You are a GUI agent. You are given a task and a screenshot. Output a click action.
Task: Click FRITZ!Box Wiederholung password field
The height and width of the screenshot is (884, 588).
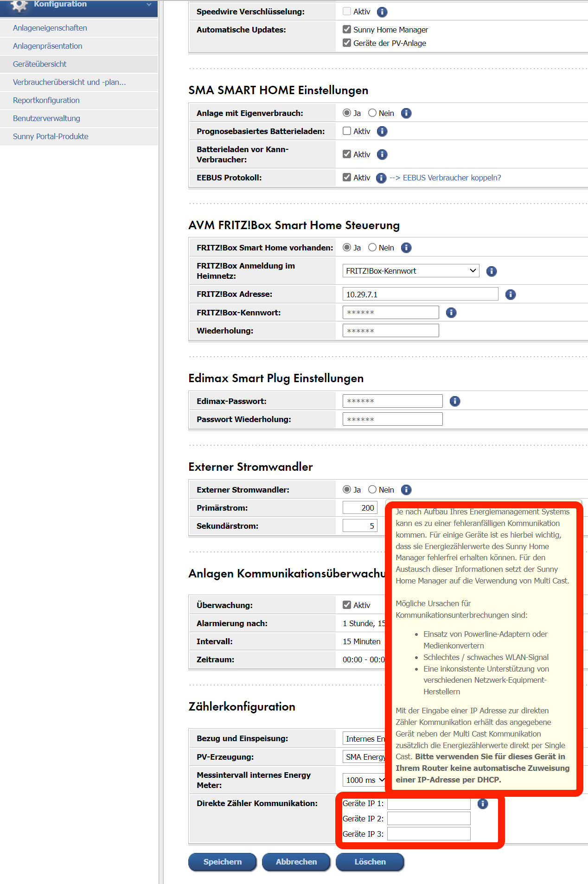click(x=391, y=331)
